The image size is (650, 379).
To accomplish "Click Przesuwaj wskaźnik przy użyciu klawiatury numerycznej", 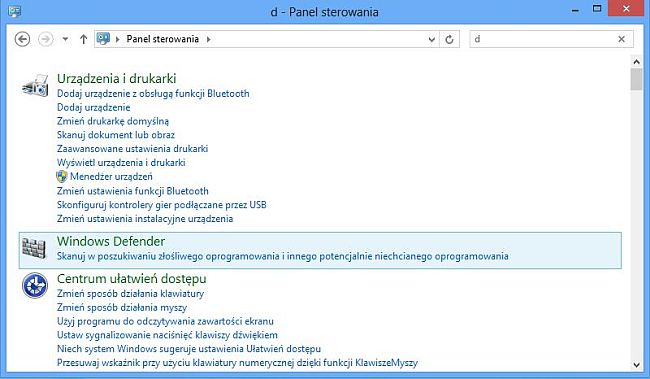I will point(237,363).
